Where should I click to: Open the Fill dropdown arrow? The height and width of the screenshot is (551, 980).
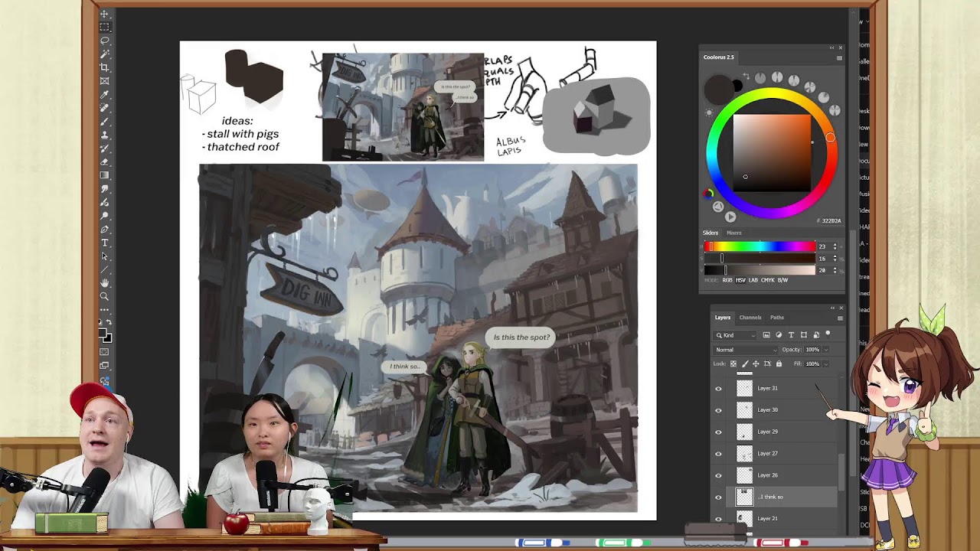(x=826, y=364)
